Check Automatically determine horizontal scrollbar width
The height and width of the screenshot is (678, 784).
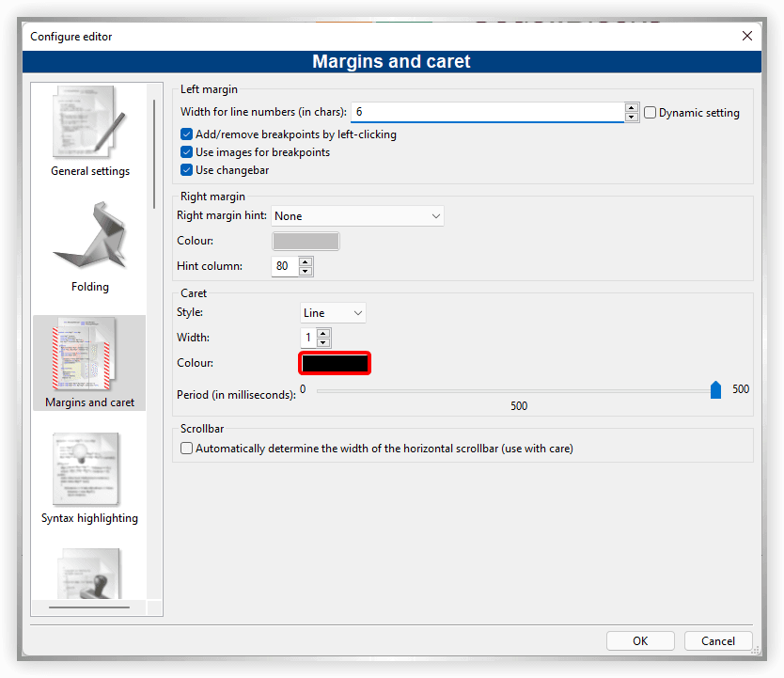[186, 448]
